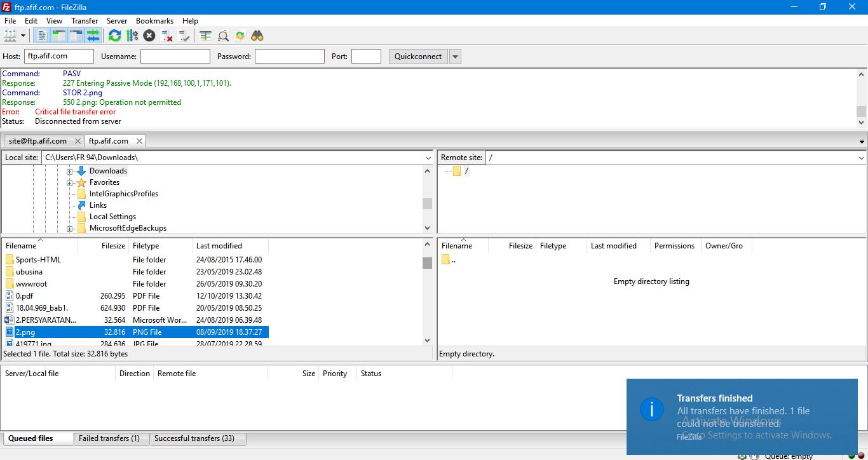Toggle processing of the transfer queue
Image resolution: width=868 pixels, height=460 pixels.
tap(132, 36)
